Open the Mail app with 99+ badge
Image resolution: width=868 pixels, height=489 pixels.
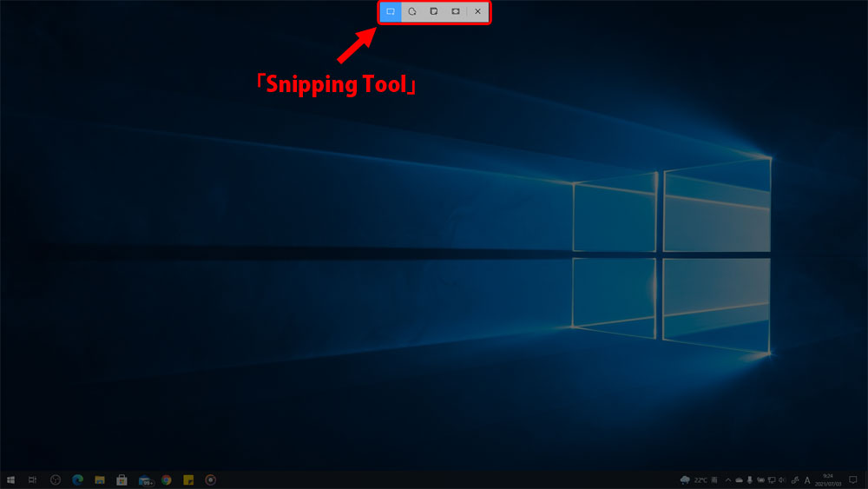[145, 480]
